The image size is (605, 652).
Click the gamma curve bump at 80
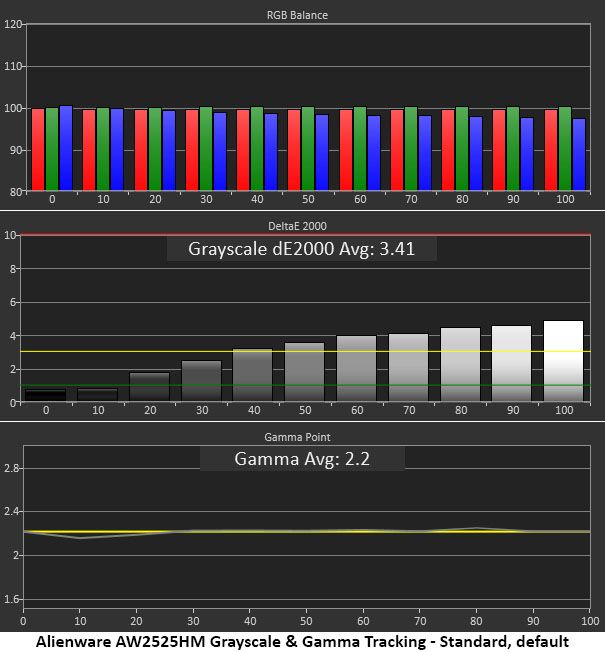tap(477, 528)
